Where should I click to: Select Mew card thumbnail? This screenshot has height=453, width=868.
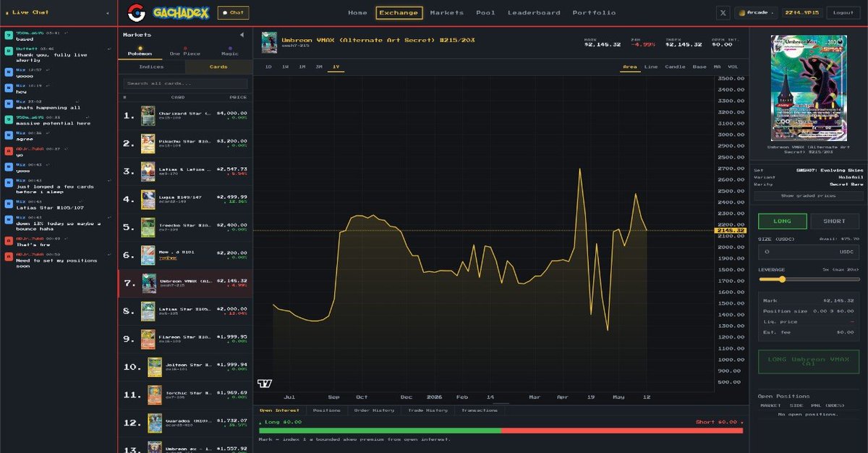[x=148, y=255]
